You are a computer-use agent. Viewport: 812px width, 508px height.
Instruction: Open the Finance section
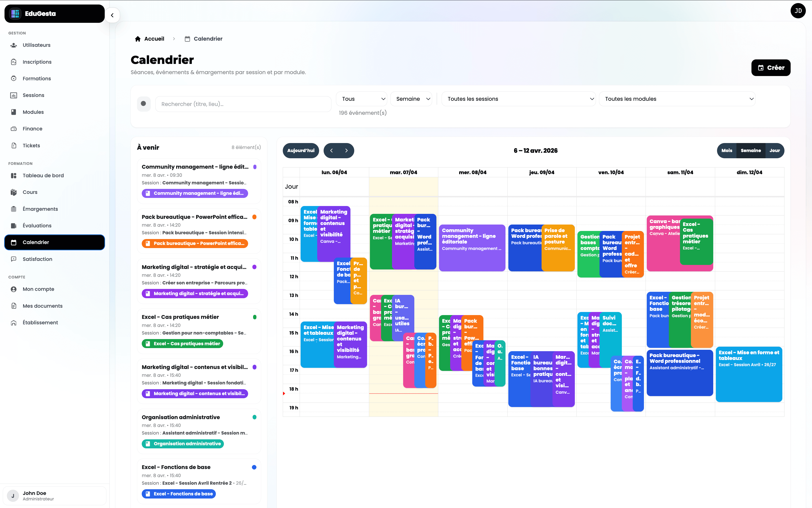pos(32,128)
